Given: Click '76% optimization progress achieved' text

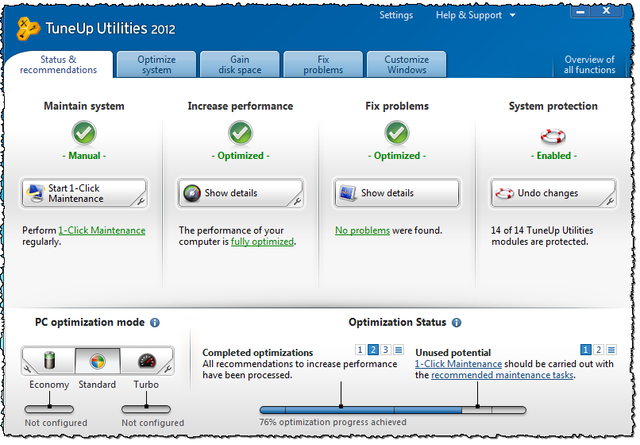Looking at the screenshot, I should click(x=333, y=422).
